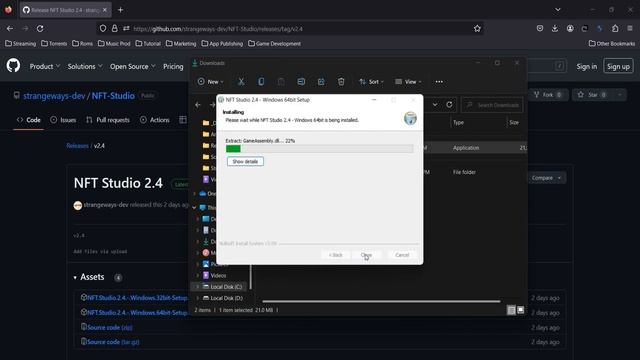Open Firefox list all tabs chevron
Screen dimensions: 640x360
(x=558, y=10)
